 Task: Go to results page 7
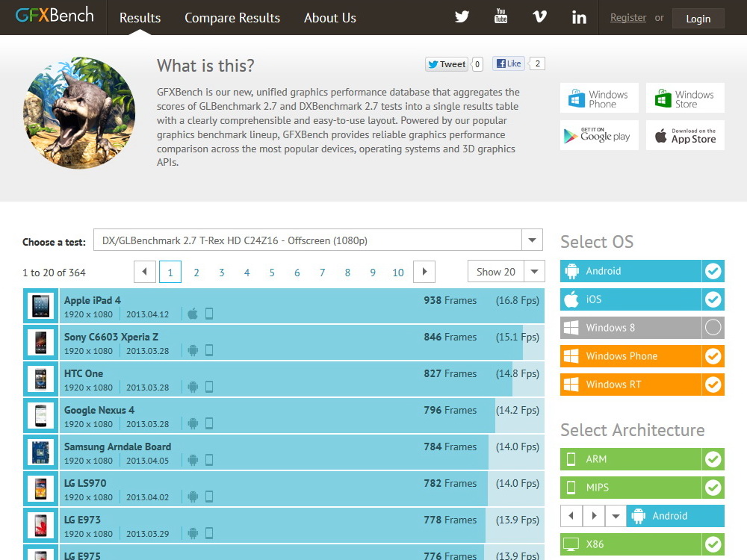[323, 273]
